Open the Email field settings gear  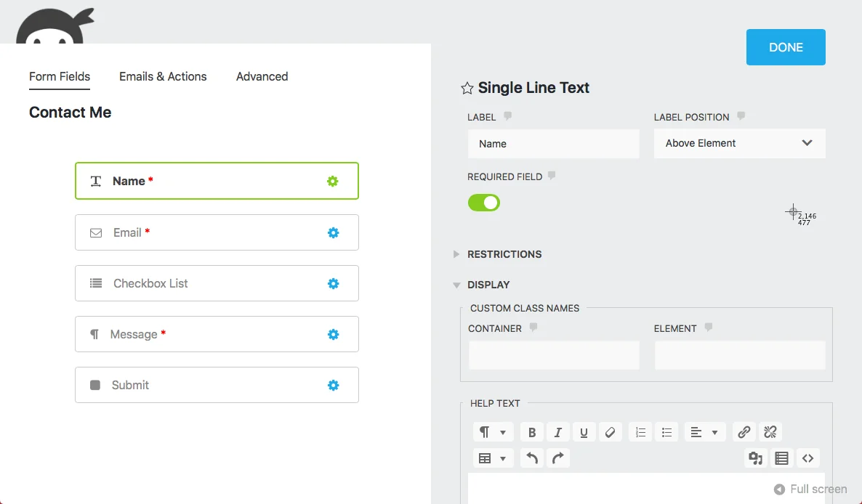(333, 232)
